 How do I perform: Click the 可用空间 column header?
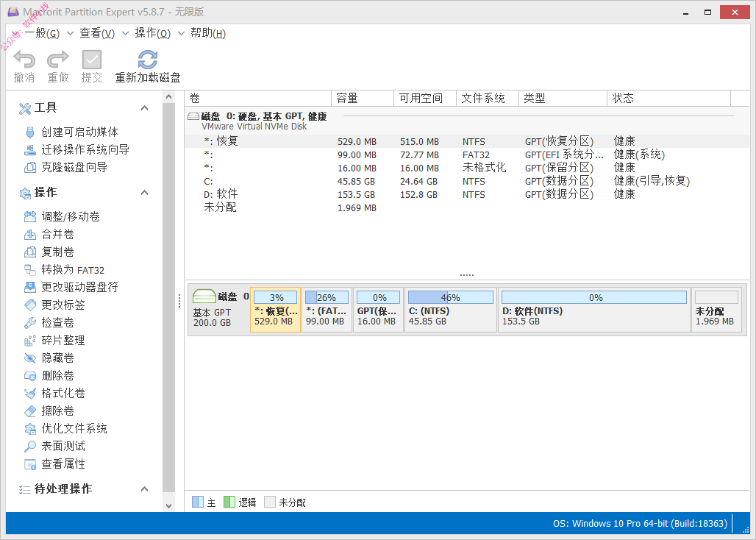(425, 99)
